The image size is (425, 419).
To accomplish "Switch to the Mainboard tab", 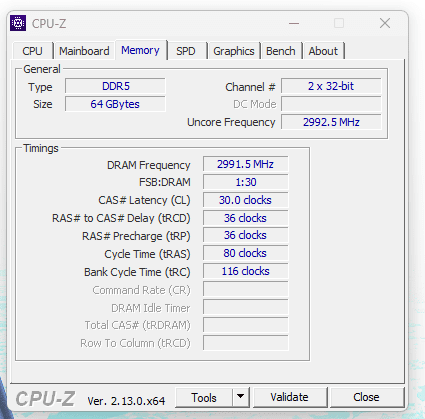I will click(84, 51).
